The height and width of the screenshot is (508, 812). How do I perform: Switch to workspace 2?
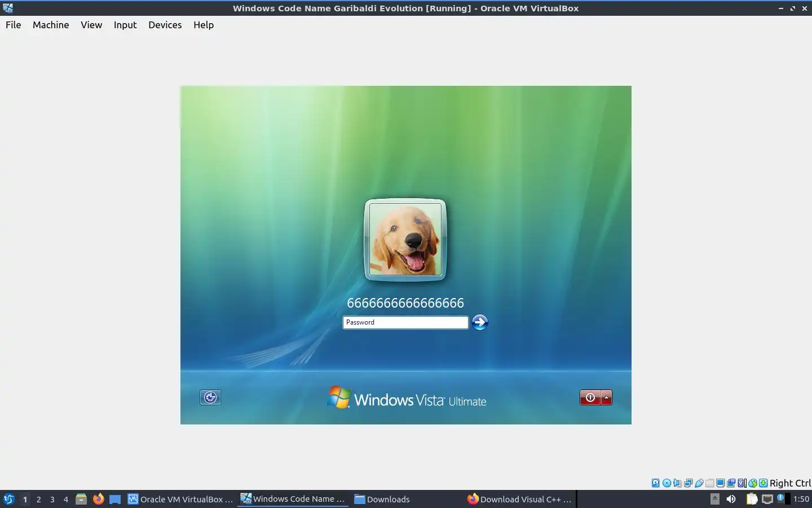click(x=38, y=499)
